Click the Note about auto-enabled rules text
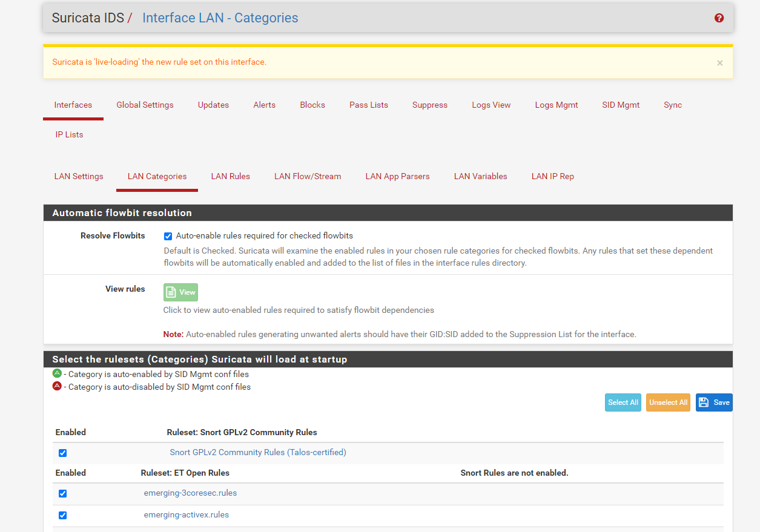Image resolution: width=760 pixels, height=532 pixels. pyautogui.click(x=400, y=334)
